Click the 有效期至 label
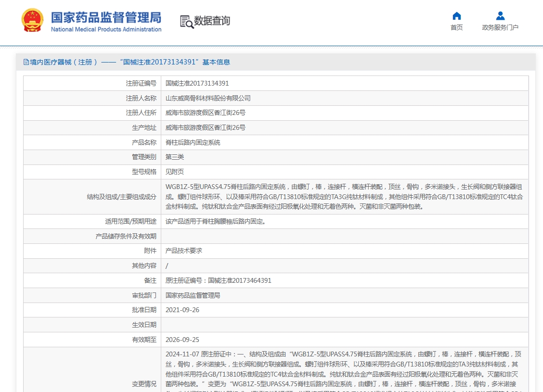The width and height of the screenshot is (543, 392). (144, 340)
